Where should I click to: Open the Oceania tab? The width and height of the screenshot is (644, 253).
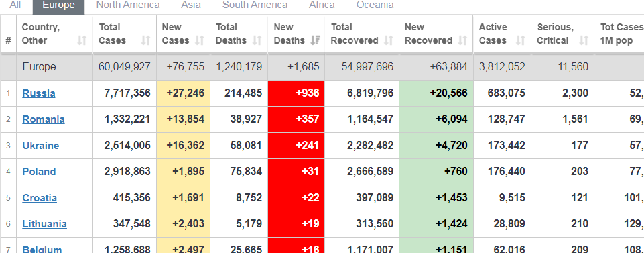(375, 5)
